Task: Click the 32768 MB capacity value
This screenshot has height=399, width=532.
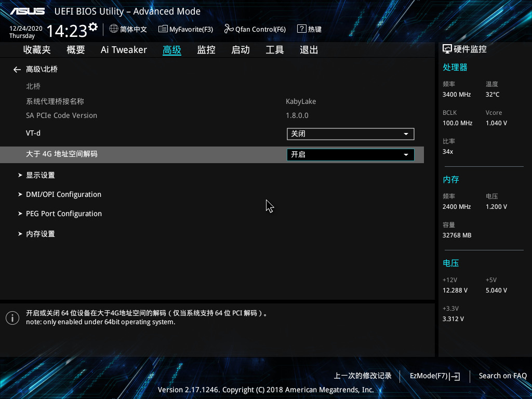Action: 457,235
